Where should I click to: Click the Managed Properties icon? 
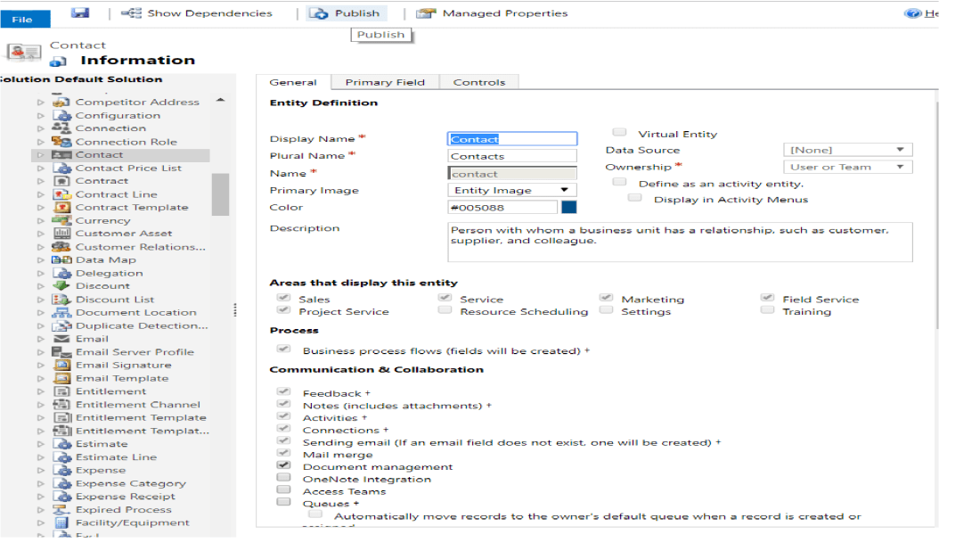[x=427, y=13]
